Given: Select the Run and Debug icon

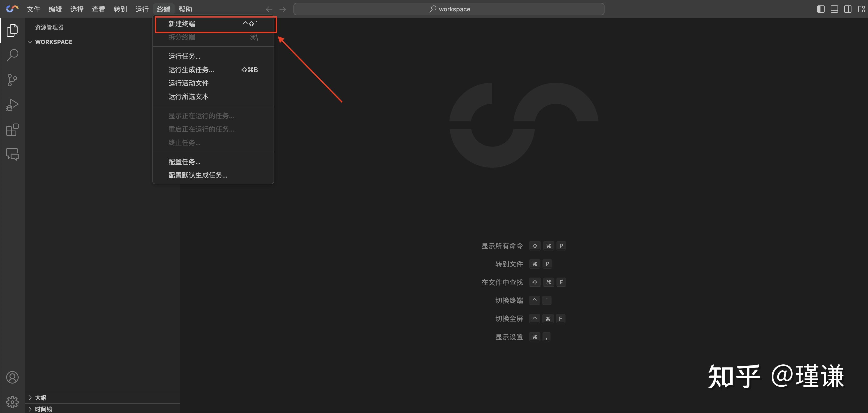Looking at the screenshot, I should tap(12, 105).
